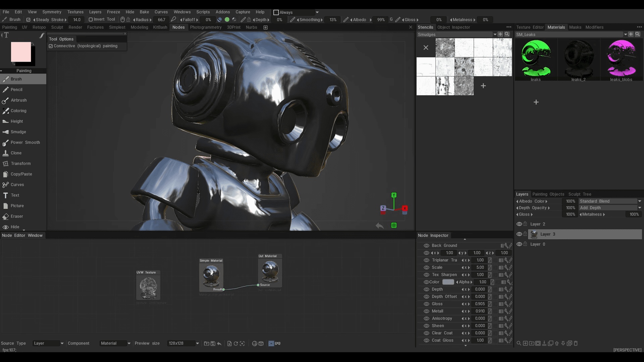Open the Textures menu

75,12
